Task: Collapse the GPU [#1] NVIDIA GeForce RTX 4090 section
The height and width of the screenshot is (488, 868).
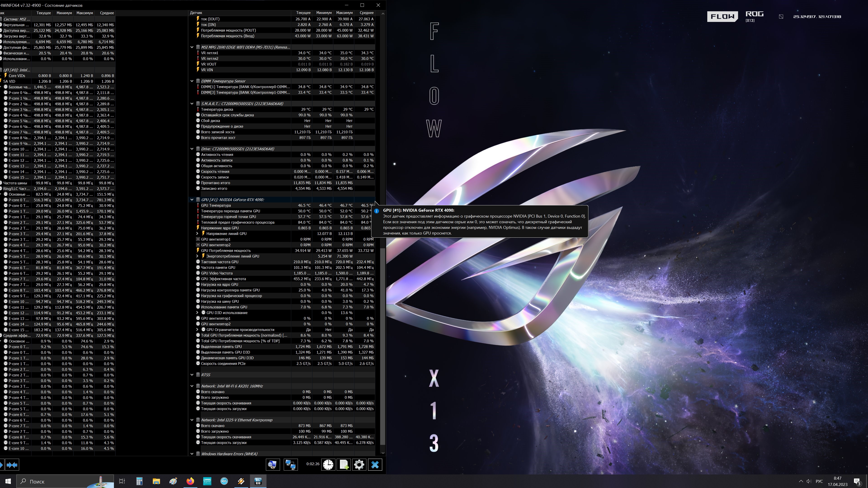Action: 192,199
